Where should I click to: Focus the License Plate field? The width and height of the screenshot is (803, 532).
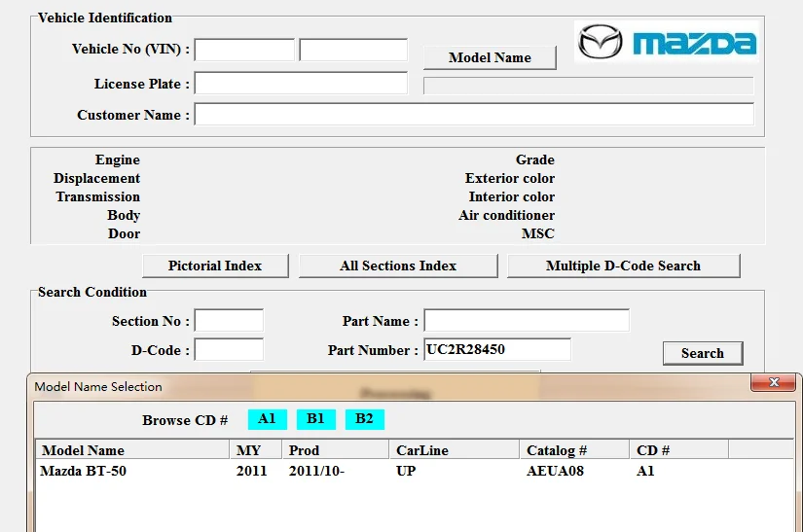(x=301, y=84)
